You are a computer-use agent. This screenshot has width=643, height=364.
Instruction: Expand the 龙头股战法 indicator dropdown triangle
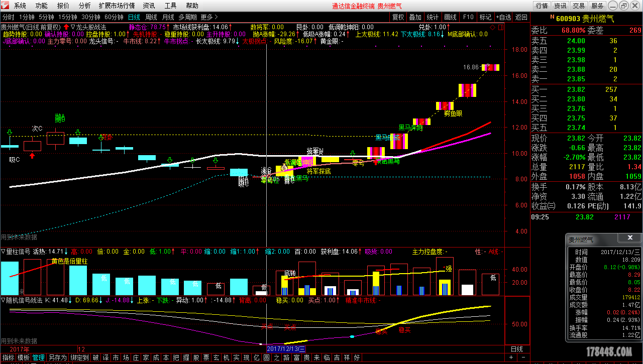(73, 27)
